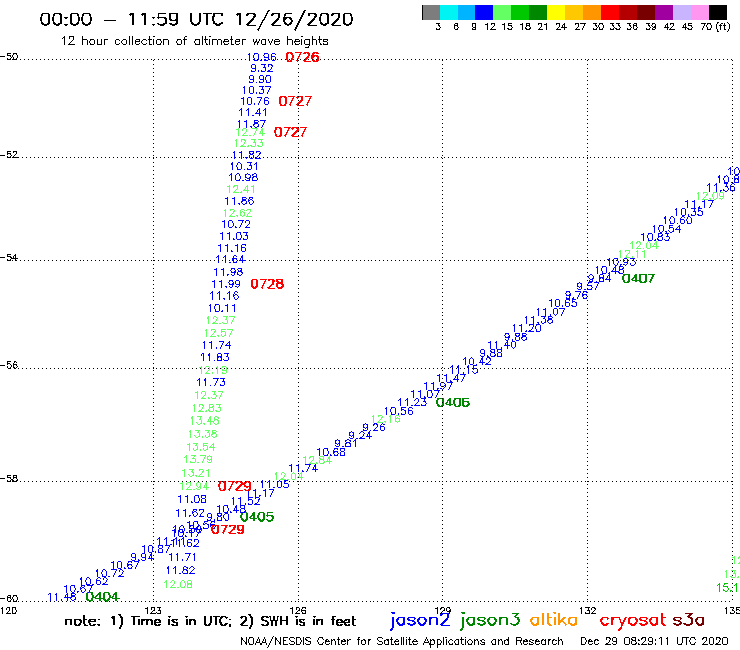
Task: Click the 11.08 wave height value
Action: (x=192, y=499)
